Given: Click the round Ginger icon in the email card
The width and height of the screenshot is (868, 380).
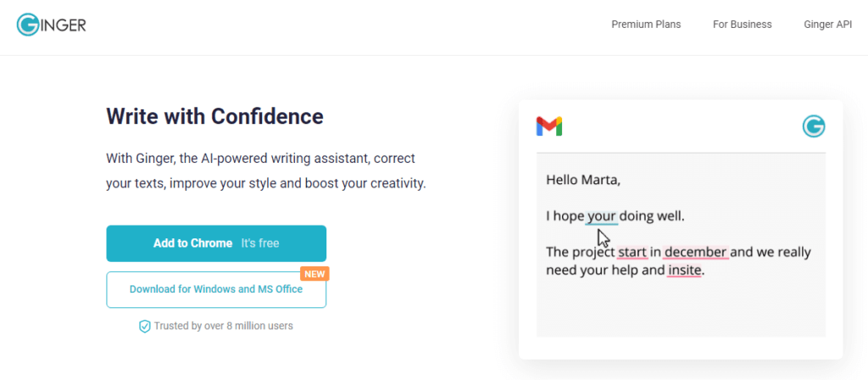Looking at the screenshot, I should [814, 127].
